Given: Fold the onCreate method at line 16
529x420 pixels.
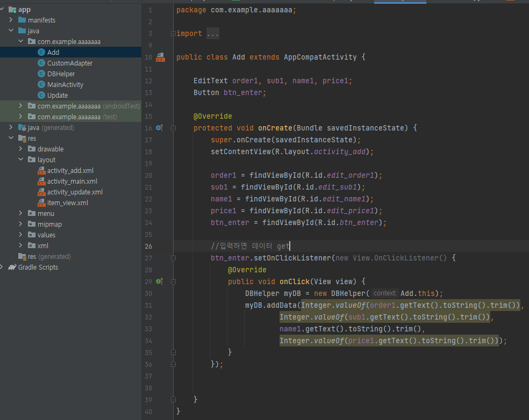Looking at the screenshot, I should click(173, 128).
